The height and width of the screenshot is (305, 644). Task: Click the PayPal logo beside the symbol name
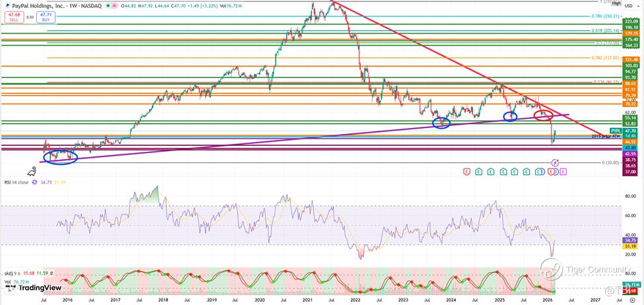8,6
